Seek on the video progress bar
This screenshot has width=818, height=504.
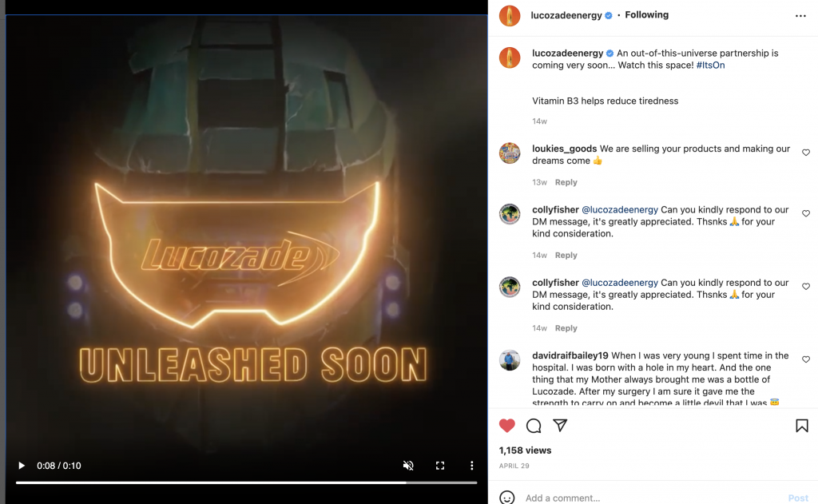(246, 482)
